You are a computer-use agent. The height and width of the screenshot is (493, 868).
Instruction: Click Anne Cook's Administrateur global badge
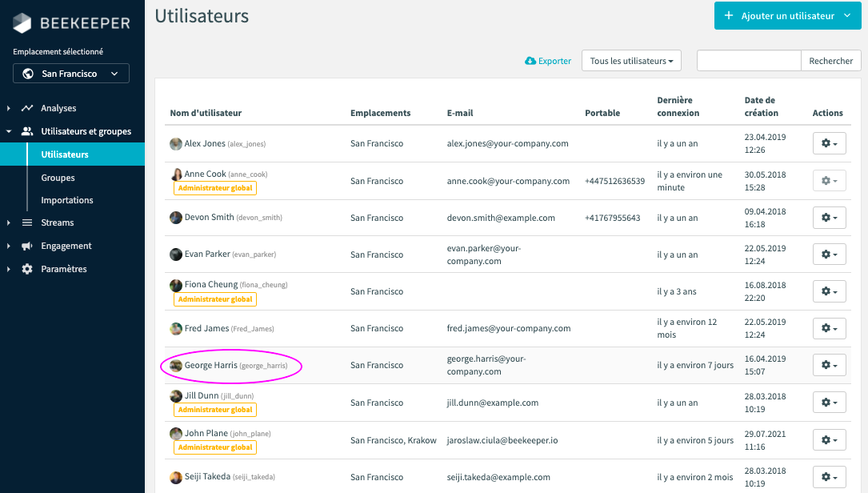pyautogui.click(x=214, y=188)
